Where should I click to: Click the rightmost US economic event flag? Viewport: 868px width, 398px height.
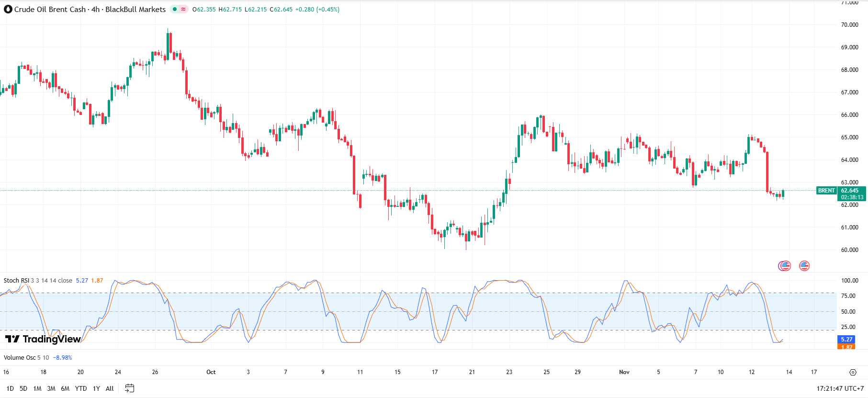[804, 266]
